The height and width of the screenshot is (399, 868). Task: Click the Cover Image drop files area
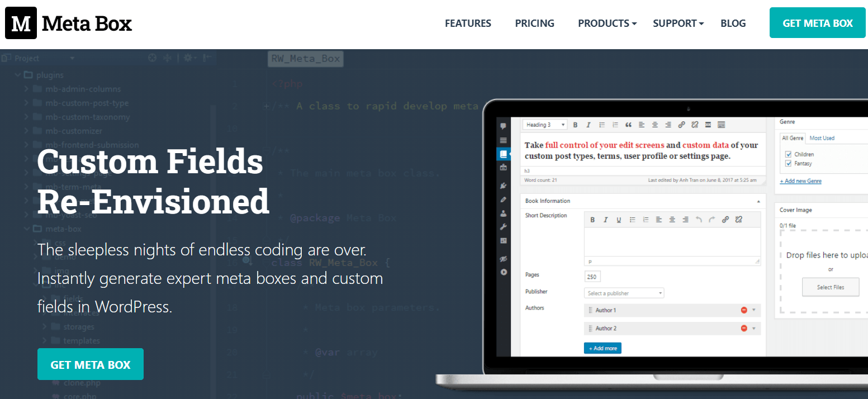point(824,272)
